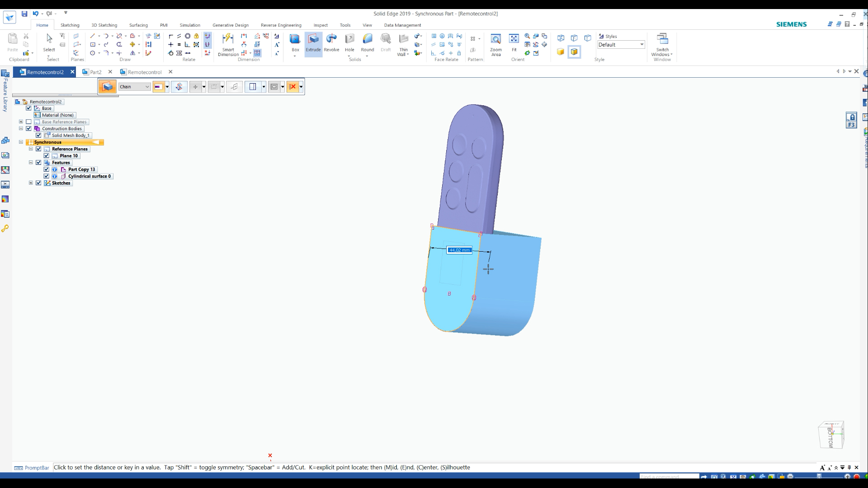Click the input field showing dimension value
Viewport: 868px width, 488px height.
[459, 250]
